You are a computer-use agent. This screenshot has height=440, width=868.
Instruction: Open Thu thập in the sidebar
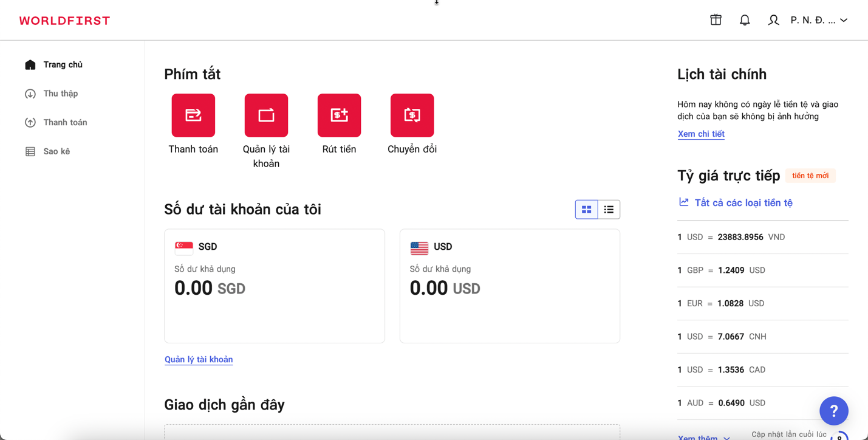(x=60, y=94)
